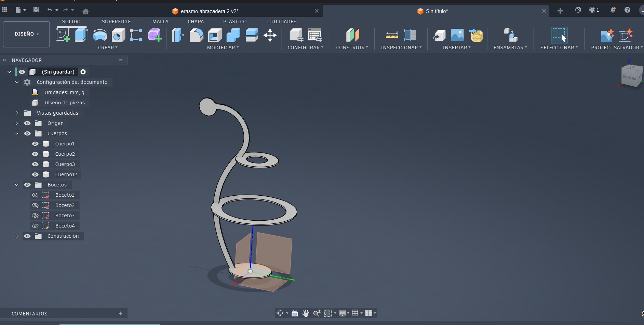Click the Look At icon in navigation bar
Screen dimensions: 644x325
pyautogui.click(x=295, y=313)
